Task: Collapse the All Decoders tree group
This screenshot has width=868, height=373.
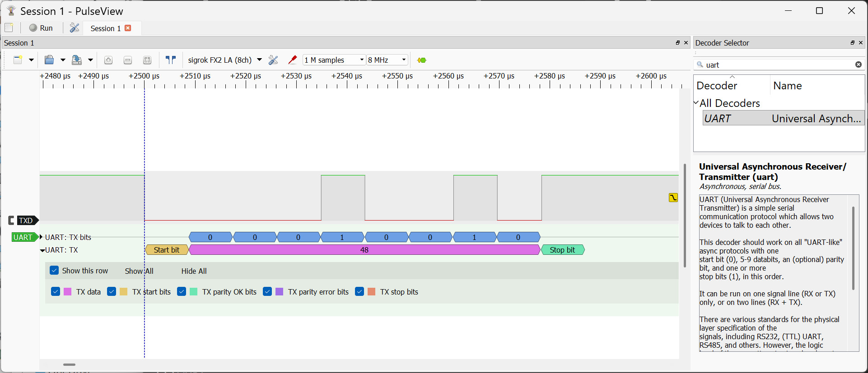Action: (x=696, y=103)
